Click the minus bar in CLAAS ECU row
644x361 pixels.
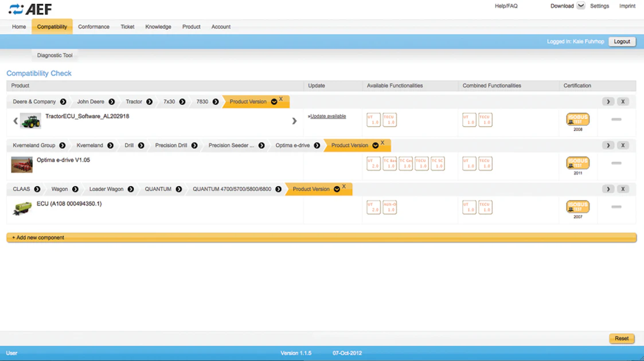pyautogui.click(x=616, y=207)
